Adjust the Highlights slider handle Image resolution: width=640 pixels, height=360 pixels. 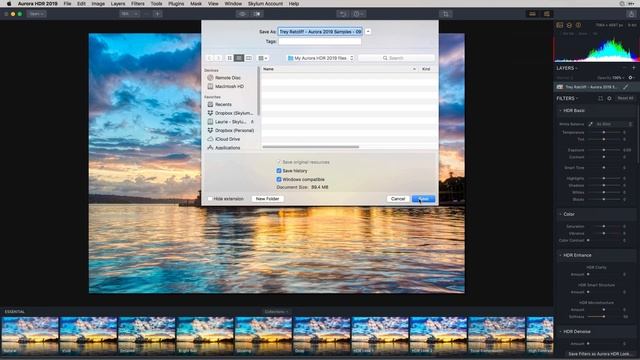coord(604,178)
